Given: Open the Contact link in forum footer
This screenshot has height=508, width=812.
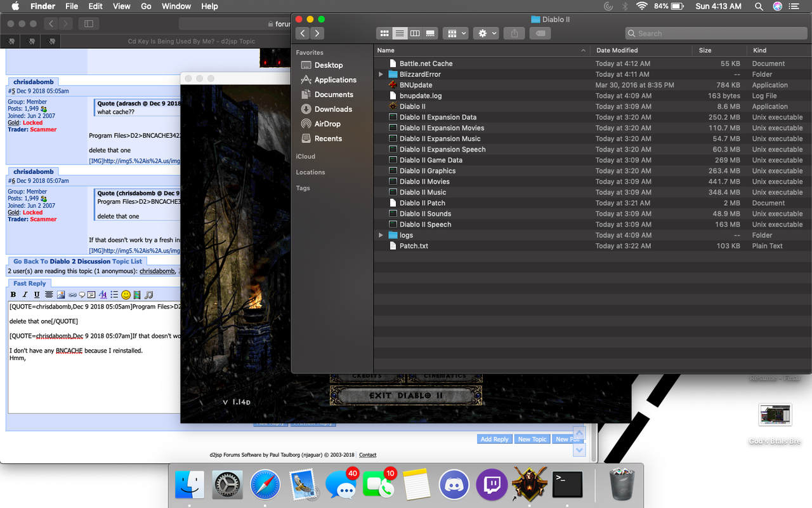Looking at the screenshot, I should click(x=367, y=455).
